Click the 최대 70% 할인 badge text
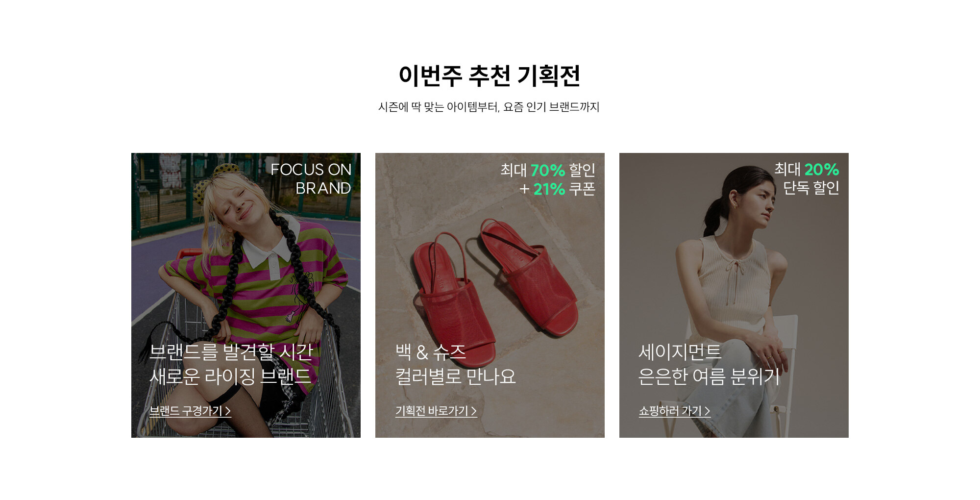This screenshot has height=500, width=980. (547, 170)
